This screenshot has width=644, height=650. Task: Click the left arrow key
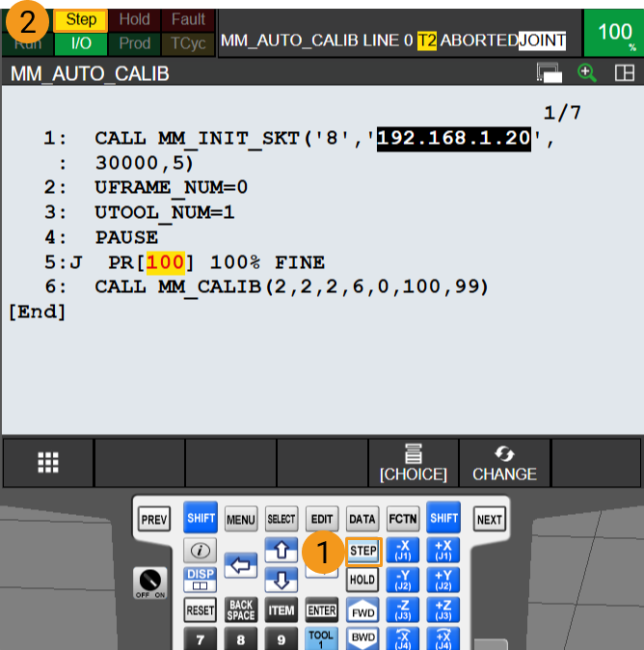pos(241,565)
